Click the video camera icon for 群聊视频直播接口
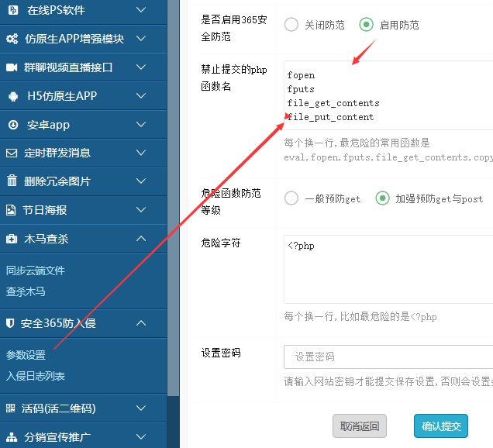 (12, 67)
